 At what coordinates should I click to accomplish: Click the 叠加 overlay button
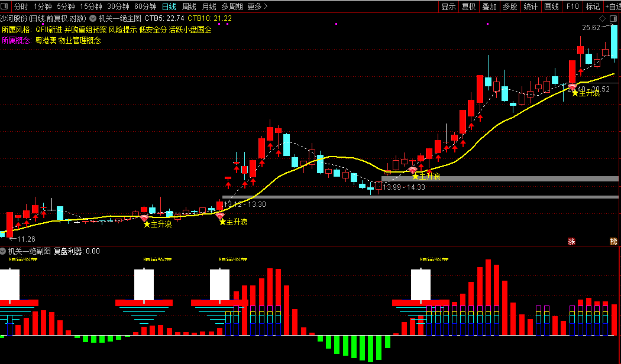[x=490, y=6]
